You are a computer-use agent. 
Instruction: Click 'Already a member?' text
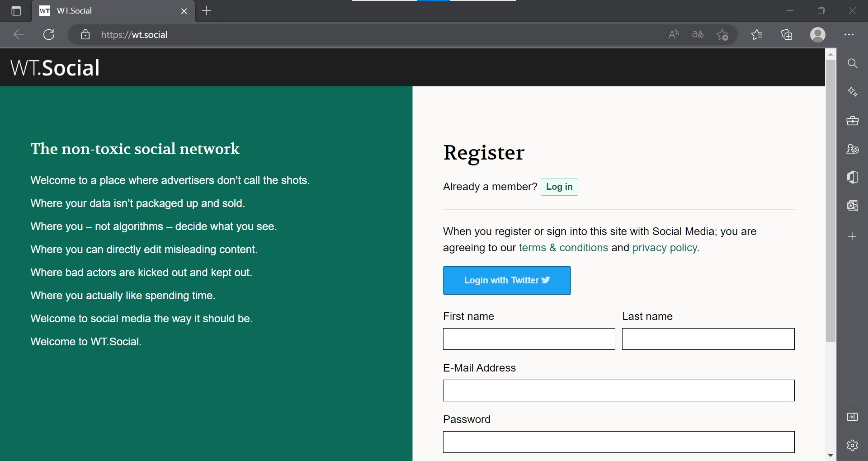(490, 187)
